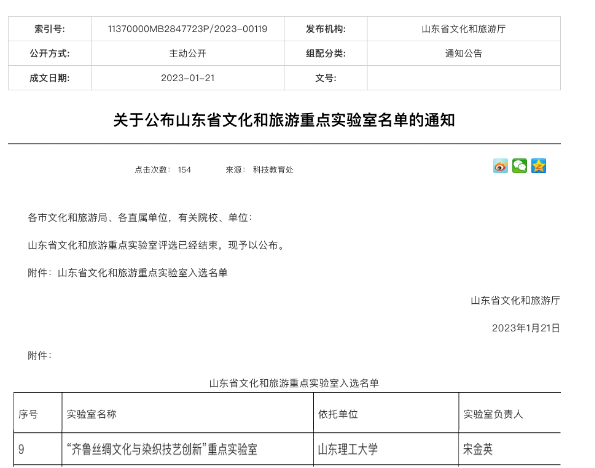Image resolution: width=595 pixels, height=468 pixels.
Task: Click the 依托单位 column header
Action: click(x=386, y=414)
